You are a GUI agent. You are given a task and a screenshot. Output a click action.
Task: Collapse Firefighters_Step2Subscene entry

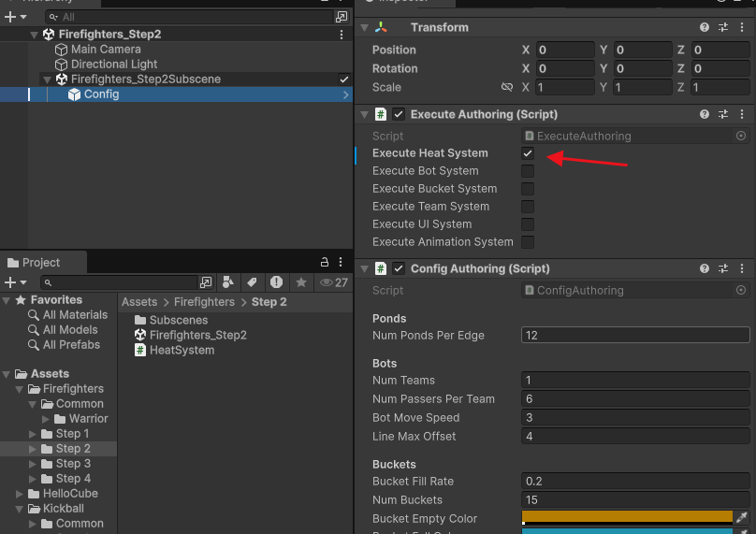point(47,79)
